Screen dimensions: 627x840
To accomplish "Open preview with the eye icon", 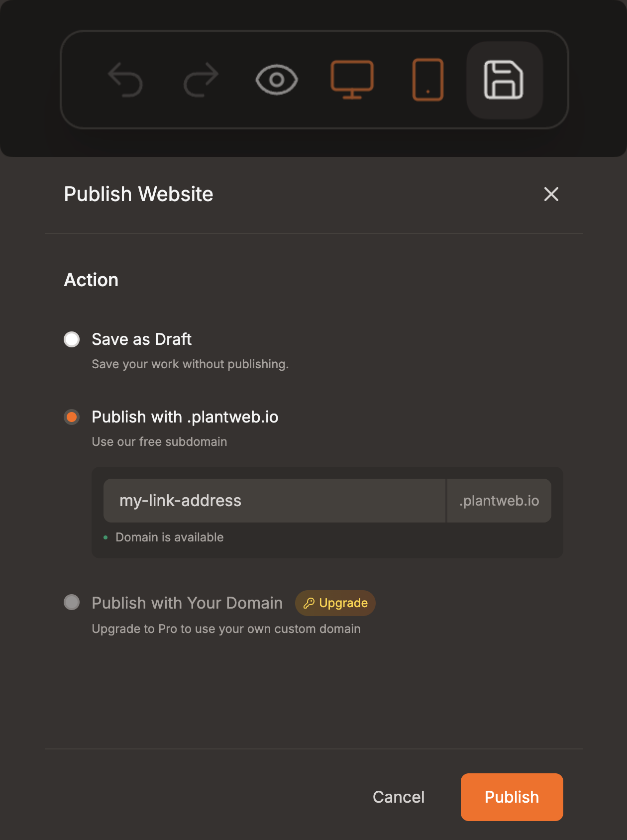I will (x=277, y=80).
